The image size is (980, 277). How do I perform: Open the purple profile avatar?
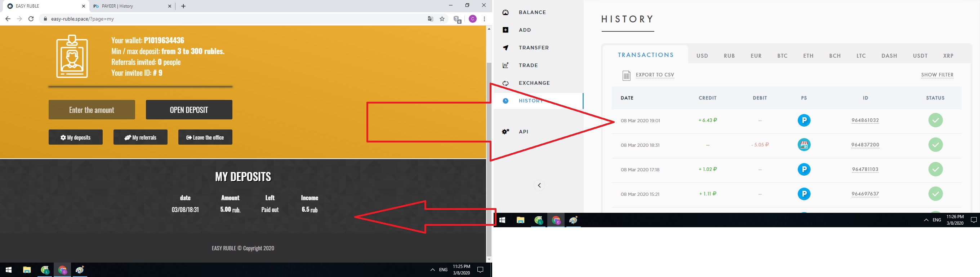[472, 19]
